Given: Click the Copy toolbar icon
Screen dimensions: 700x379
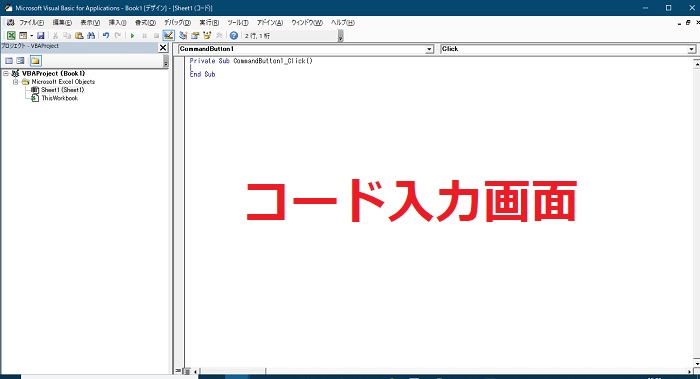Looking at the screenshot, I should (67, 35).
